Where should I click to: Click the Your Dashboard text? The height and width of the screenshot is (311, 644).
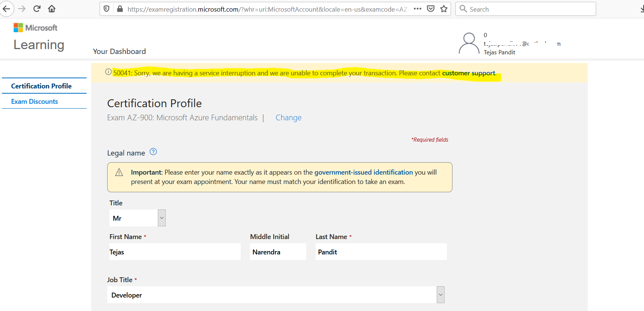[x=120, y=51]
